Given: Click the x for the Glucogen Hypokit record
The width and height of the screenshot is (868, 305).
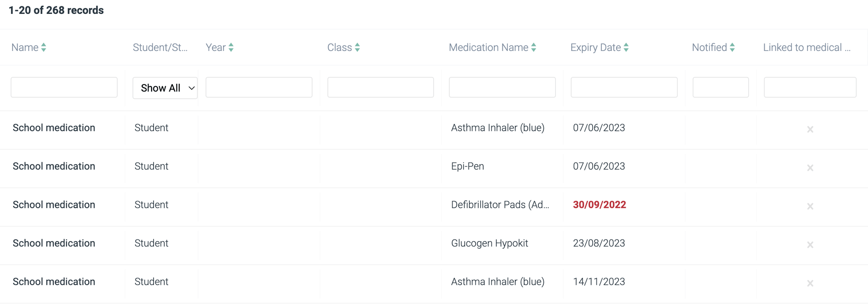Looking at the screenshot, I should pyautogui.click(x=810, y=244).
